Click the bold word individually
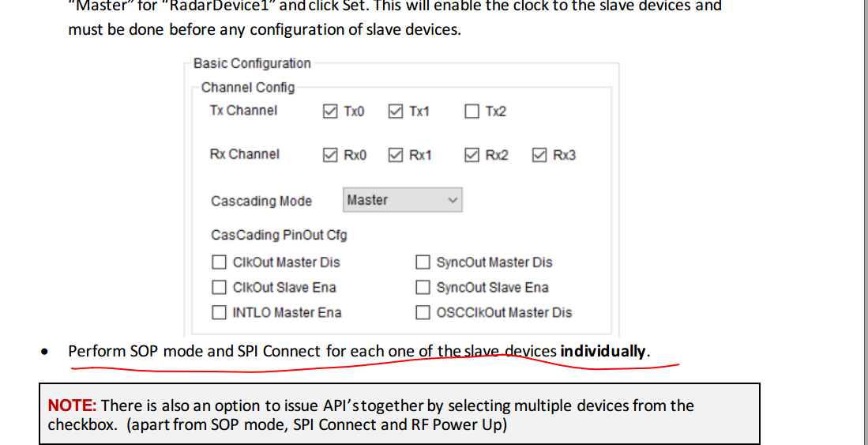The image size is (868, 445). (603, 351)
